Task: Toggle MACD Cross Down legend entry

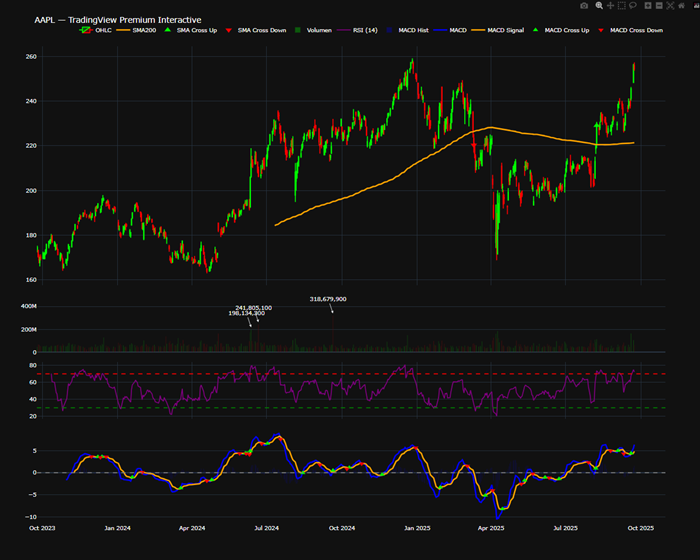Action: [x=637, y=31]
